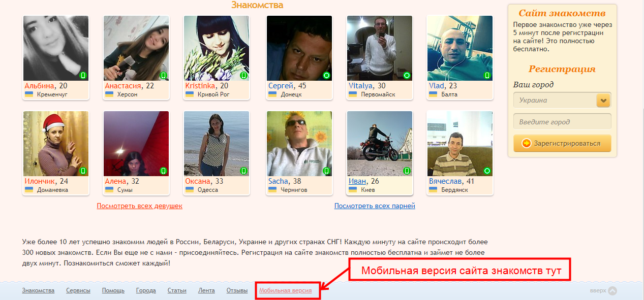644x300 pixels.
Task: Open the Отзывы footer link
Action: tap(237, 290)
